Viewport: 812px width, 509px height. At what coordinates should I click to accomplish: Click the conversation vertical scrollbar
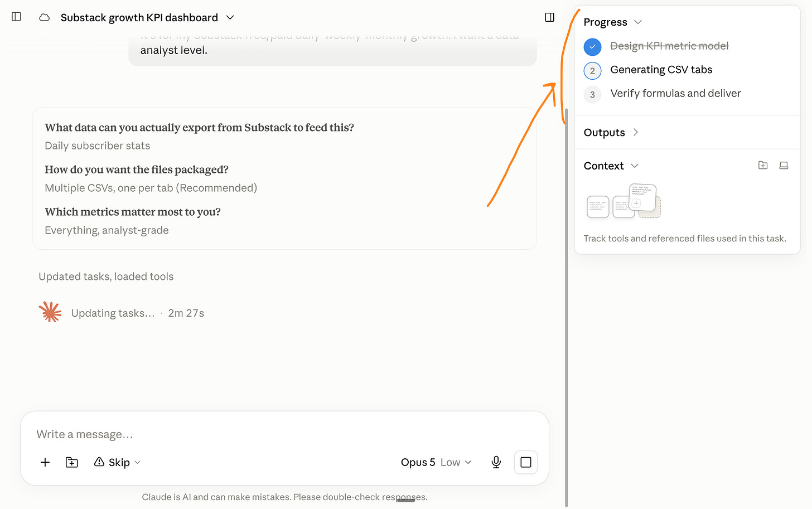(x=566, y=307)
